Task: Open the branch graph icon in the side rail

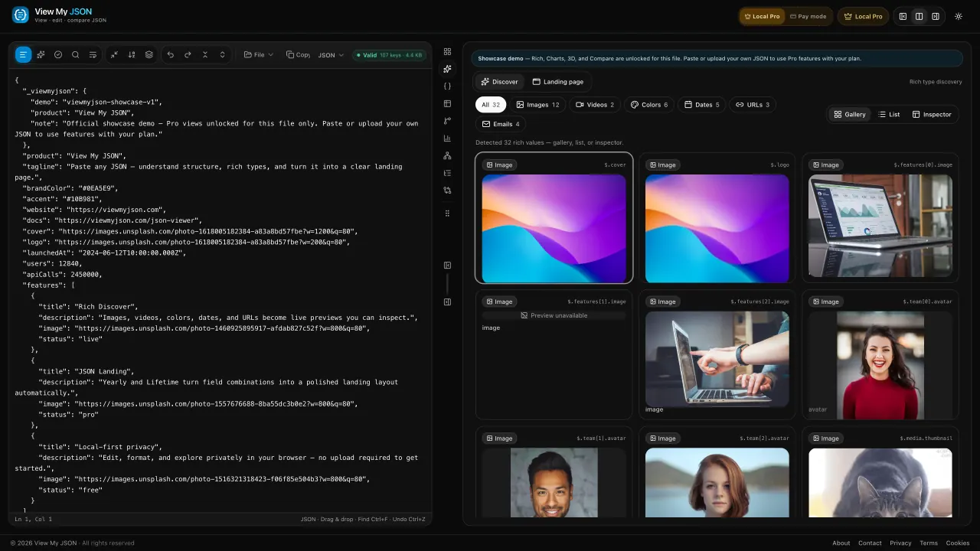Action: point(447,121)
